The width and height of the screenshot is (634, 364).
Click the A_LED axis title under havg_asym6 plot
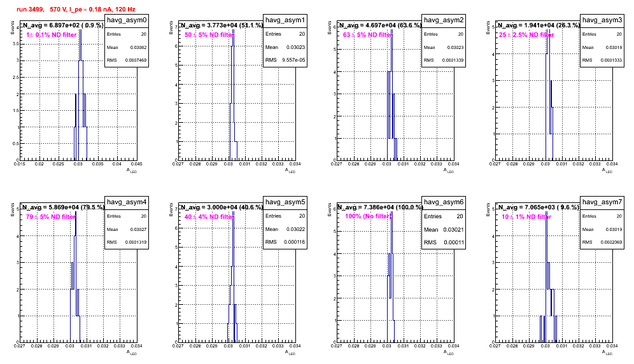pyautogui.click(x=449, y=353)
